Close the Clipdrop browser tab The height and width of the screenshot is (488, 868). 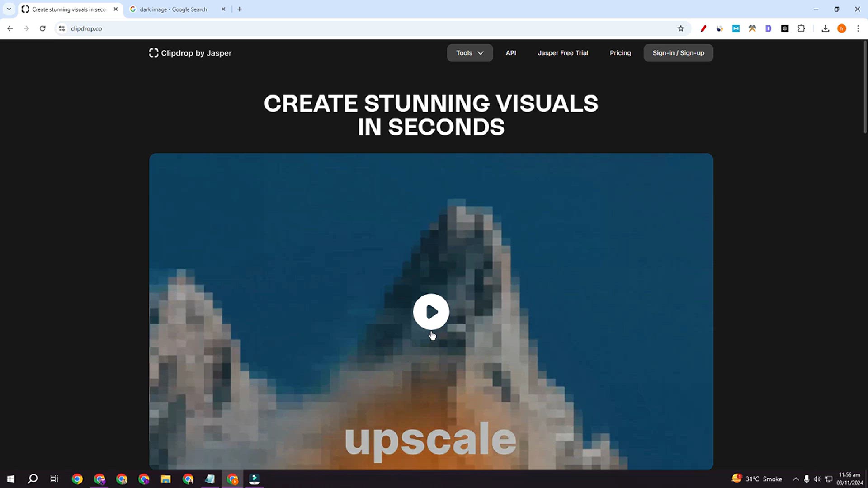coord(116,9)
